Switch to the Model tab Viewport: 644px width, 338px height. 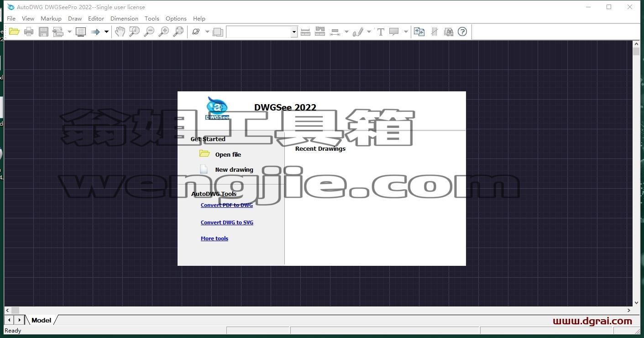tap(41, 320)
